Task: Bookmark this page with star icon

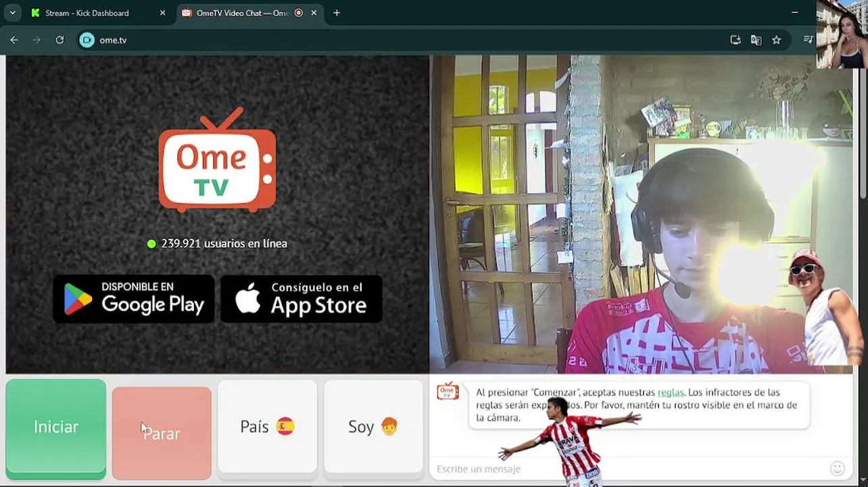Action: point(776,40)
